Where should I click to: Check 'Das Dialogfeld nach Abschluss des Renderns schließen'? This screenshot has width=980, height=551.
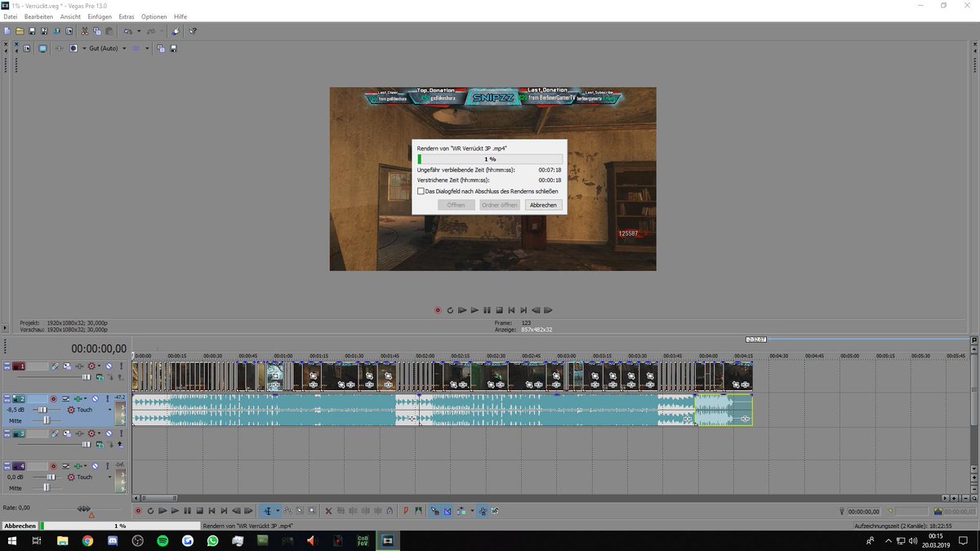pos(421,190)
